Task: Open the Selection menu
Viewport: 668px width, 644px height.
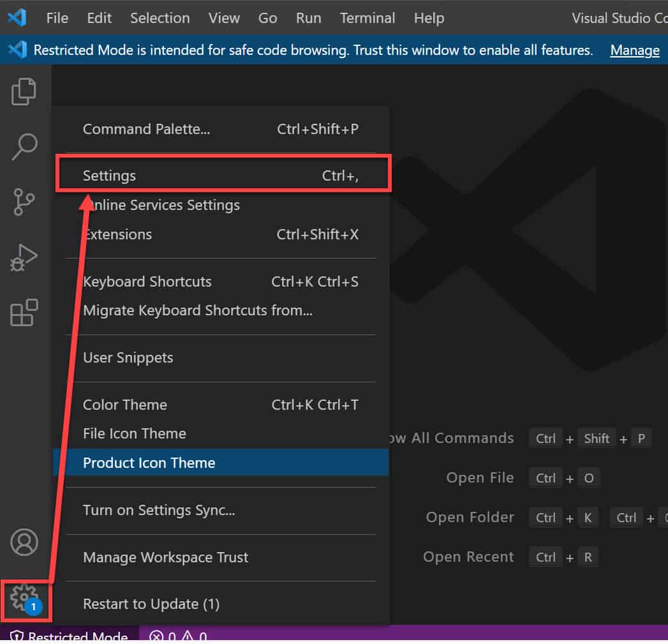Action: coord(160,18)
